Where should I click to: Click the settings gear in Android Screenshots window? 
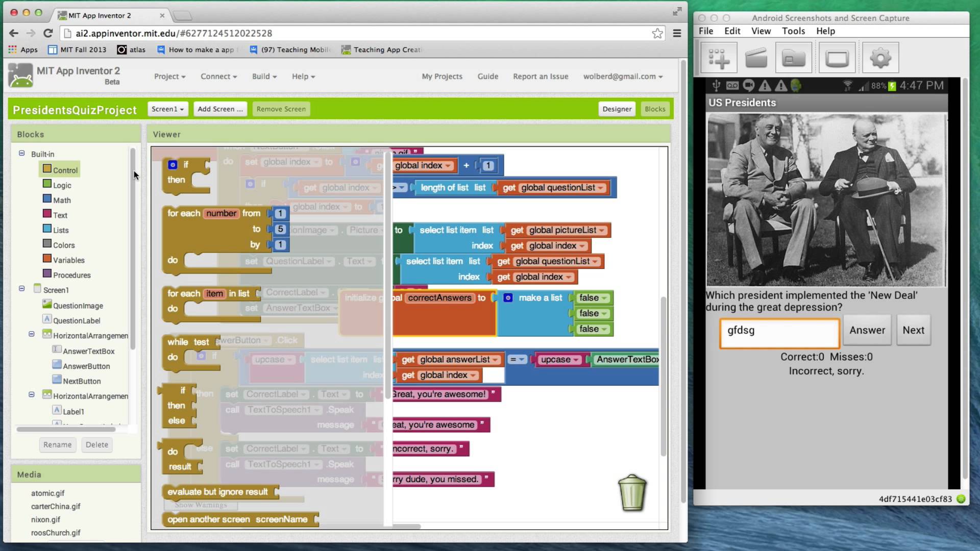click(x=880, y=58)
